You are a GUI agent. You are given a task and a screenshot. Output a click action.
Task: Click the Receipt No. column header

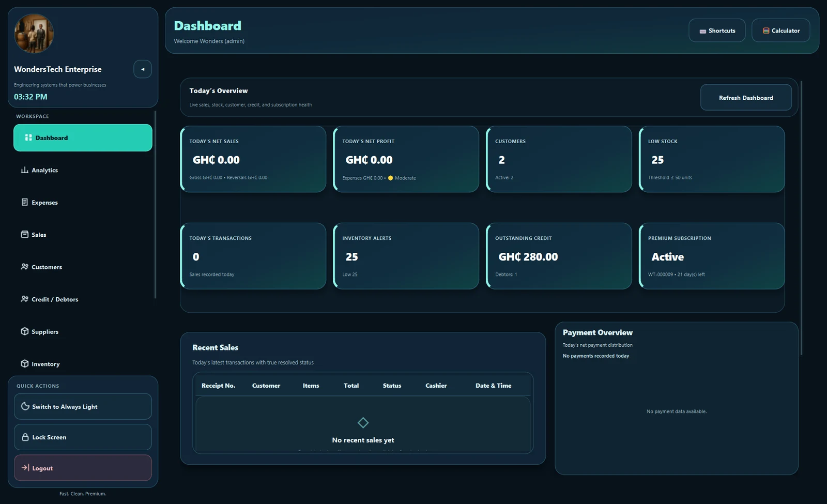tap(218, 386)
